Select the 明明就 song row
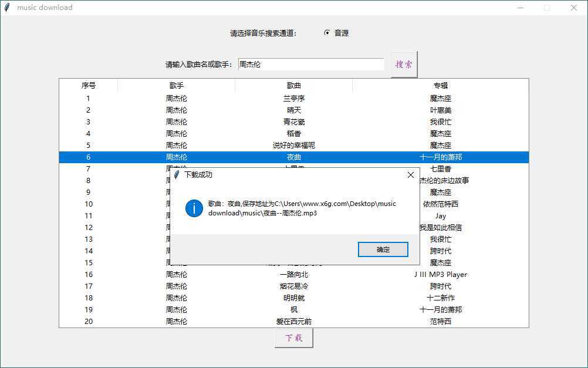This screenshot has height=368, width=588. 293,298
